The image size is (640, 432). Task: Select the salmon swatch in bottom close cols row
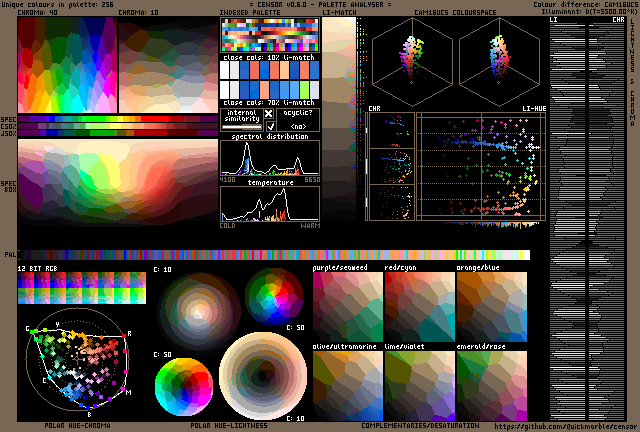click(x=264, y=90)
